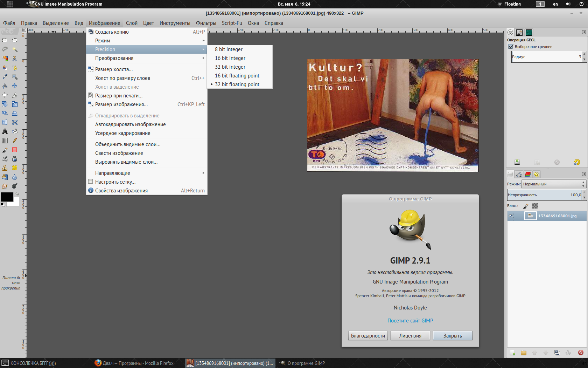
Task: Swap foreground and background colors
Action: coord(17,194)
